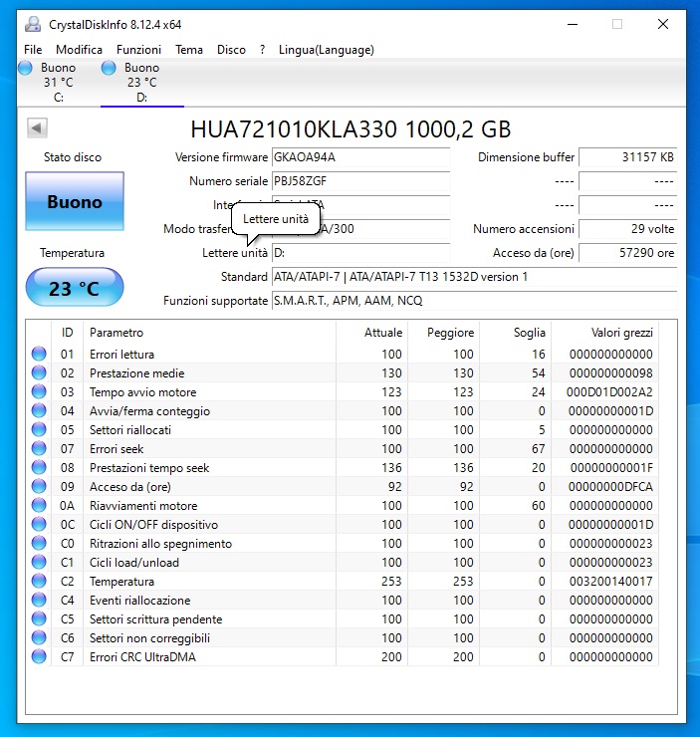Go to previous disk with back arrow
Viewport: 700px width, 737px height.
(37, 127)
